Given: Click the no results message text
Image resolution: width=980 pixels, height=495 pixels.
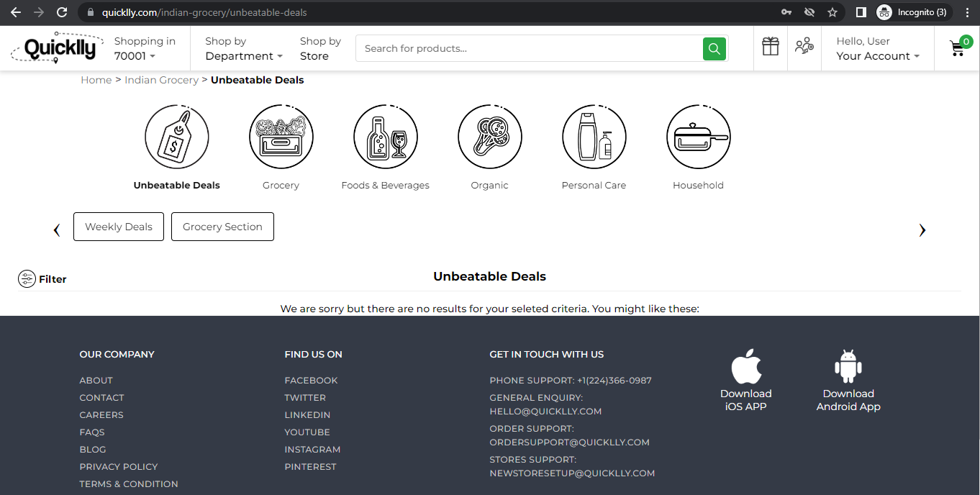Looking at the screenshot, I should (x=490, y=309).
